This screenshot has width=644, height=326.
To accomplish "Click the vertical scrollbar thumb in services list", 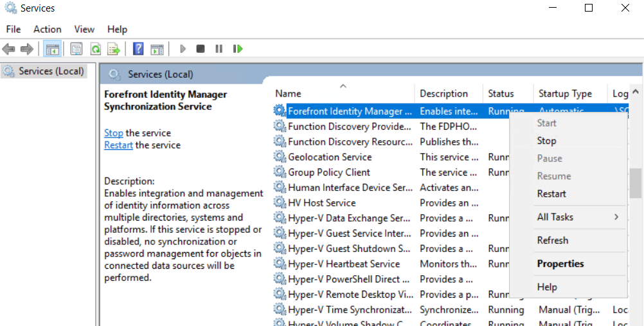I will pos(636,183).
